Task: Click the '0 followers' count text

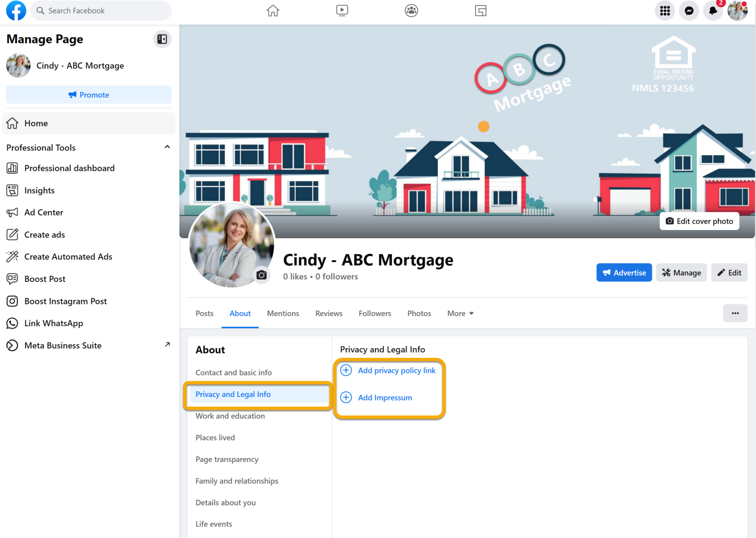Action: [x=337, y=276]
